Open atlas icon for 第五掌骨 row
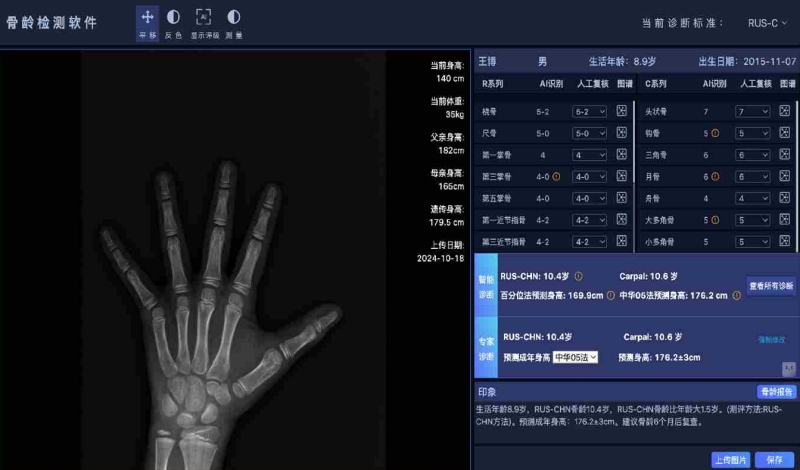800x470 pixels. [621, 199]
